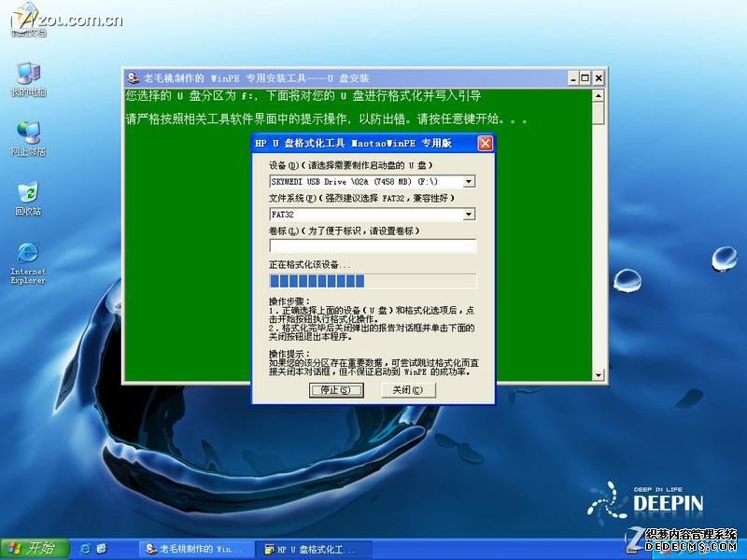The image size is (747, 560).
Task: Open the 回收站 recycle bin icon
Action: (x=29, y=198)
